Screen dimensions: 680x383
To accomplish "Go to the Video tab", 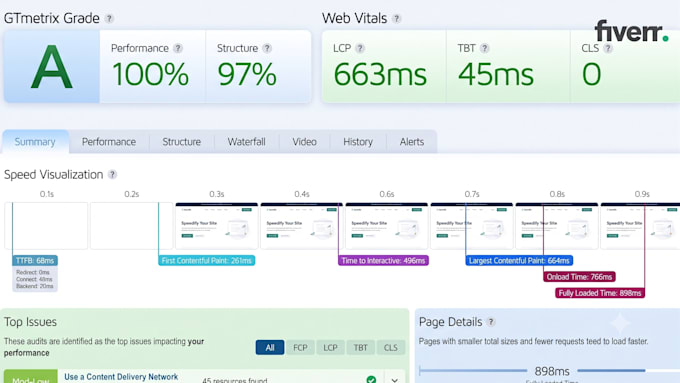I will pyautogui.click(x=304, y=142).
